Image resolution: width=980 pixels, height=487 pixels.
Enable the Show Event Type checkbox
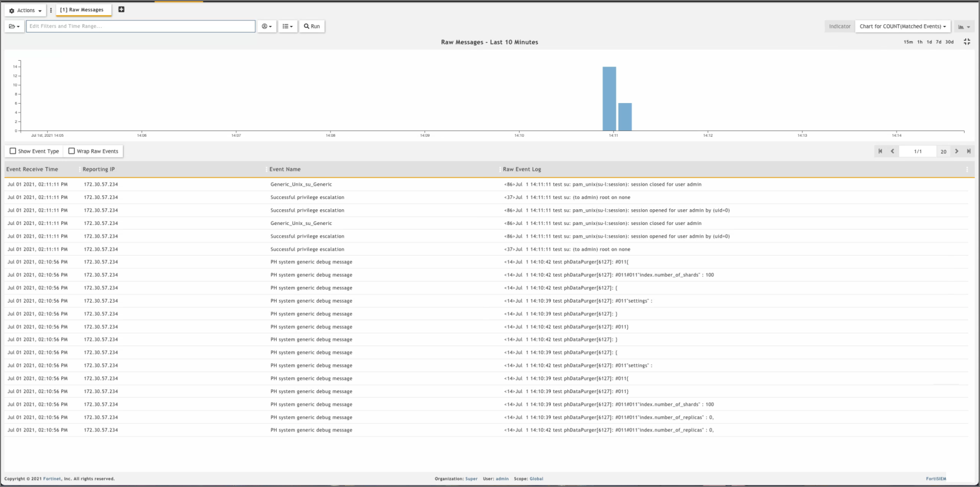tap(13, 151)
